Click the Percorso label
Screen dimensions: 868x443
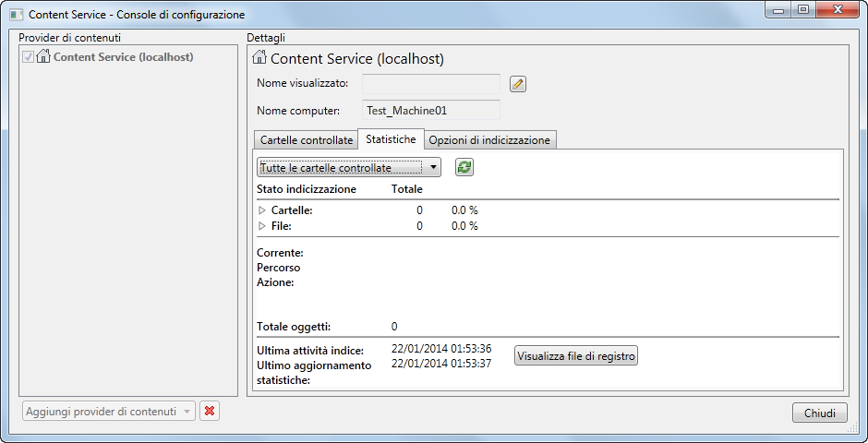tap(279, 268)
